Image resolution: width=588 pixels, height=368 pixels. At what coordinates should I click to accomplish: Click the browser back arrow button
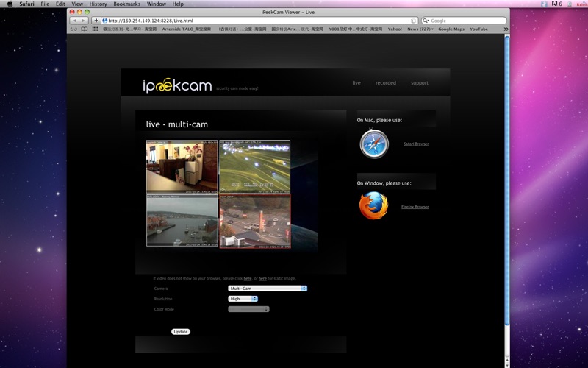73,21
